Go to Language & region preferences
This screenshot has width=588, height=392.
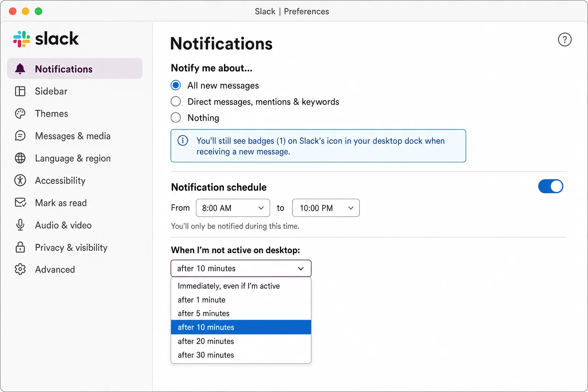(75, 158)
